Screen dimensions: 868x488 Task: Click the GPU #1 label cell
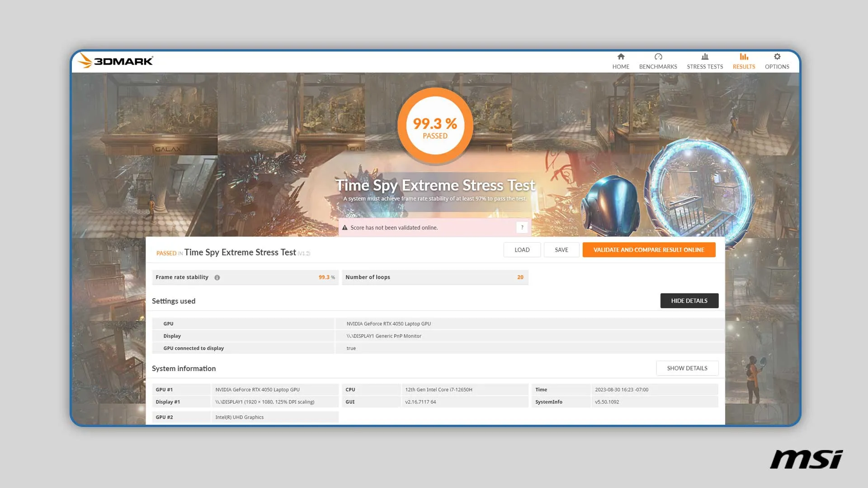pos(181,389)
